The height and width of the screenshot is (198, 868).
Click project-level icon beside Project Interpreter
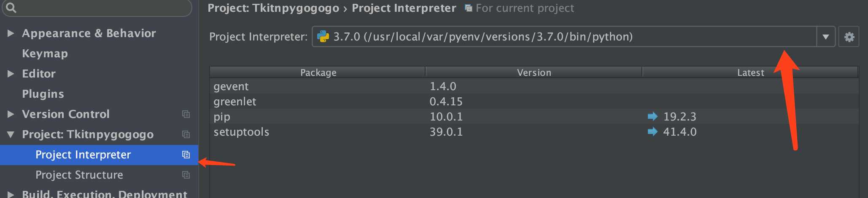coord(186,155)
